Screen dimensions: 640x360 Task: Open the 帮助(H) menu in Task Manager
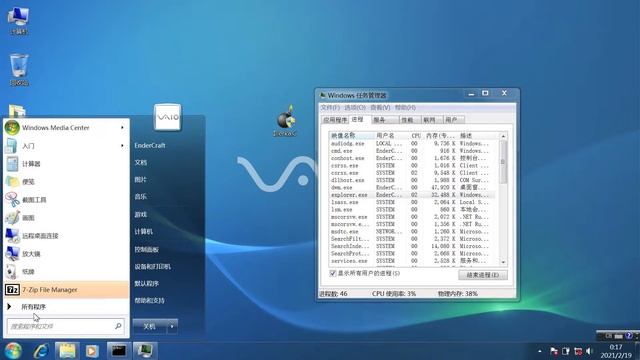(x=405, y=107)
